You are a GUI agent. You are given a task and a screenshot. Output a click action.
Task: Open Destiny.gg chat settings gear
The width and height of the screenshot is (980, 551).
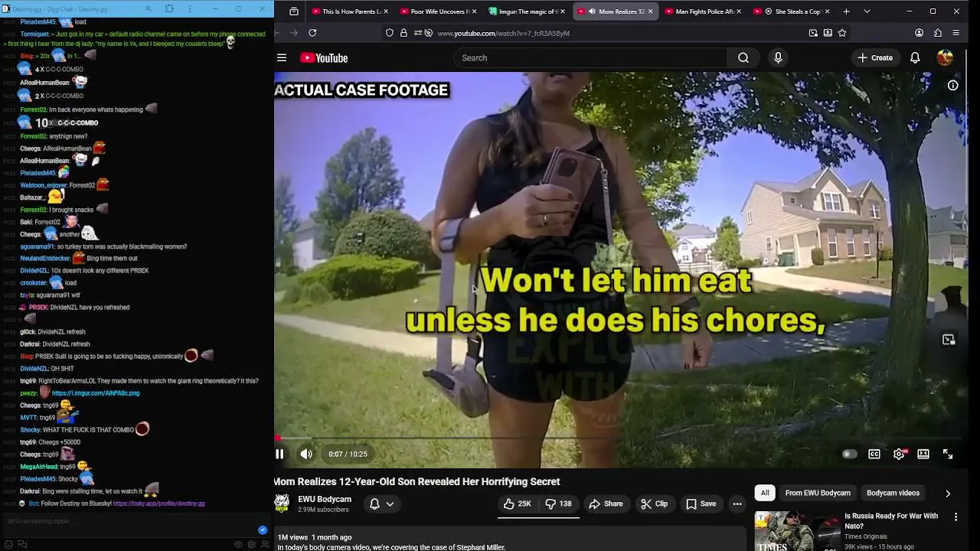251,545
